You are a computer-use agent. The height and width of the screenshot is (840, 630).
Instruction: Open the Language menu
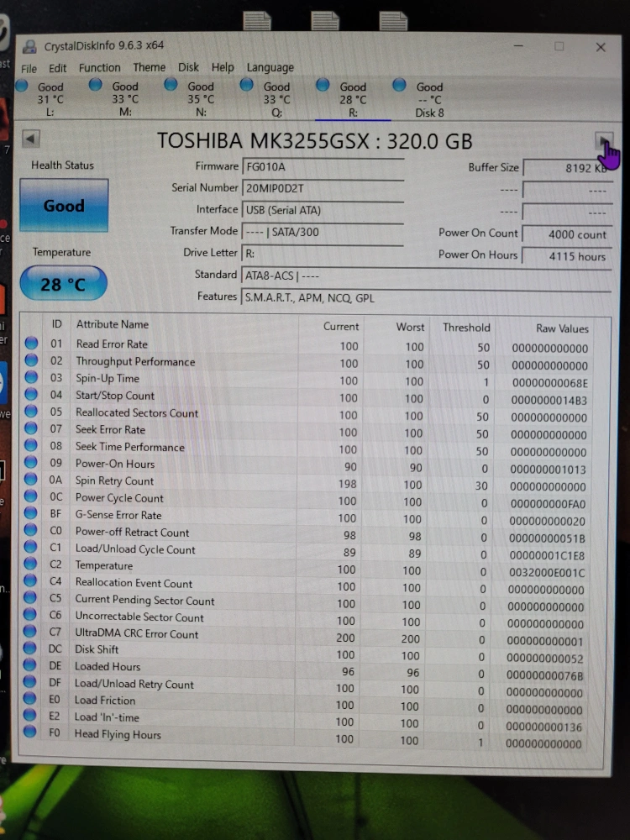coord(270,67)
